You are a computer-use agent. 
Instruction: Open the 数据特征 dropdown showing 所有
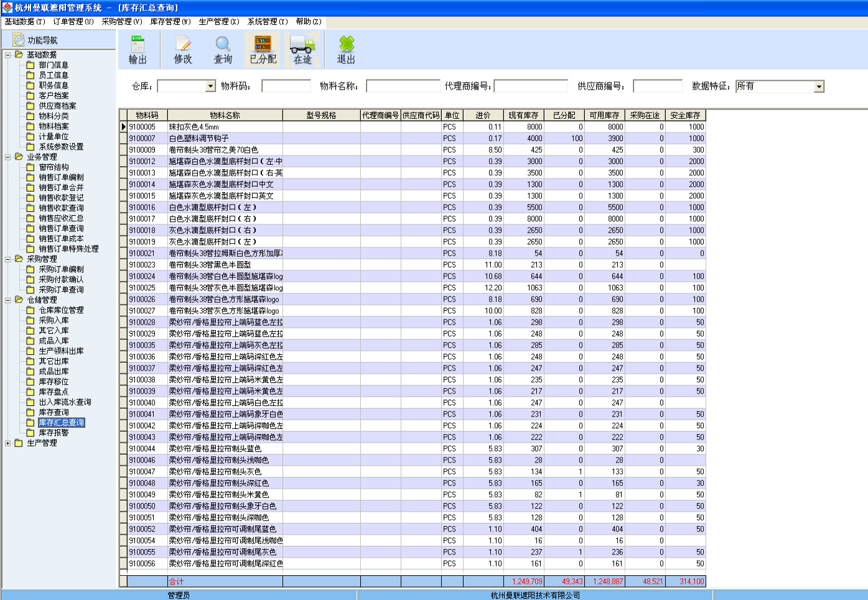click(819, 86)
